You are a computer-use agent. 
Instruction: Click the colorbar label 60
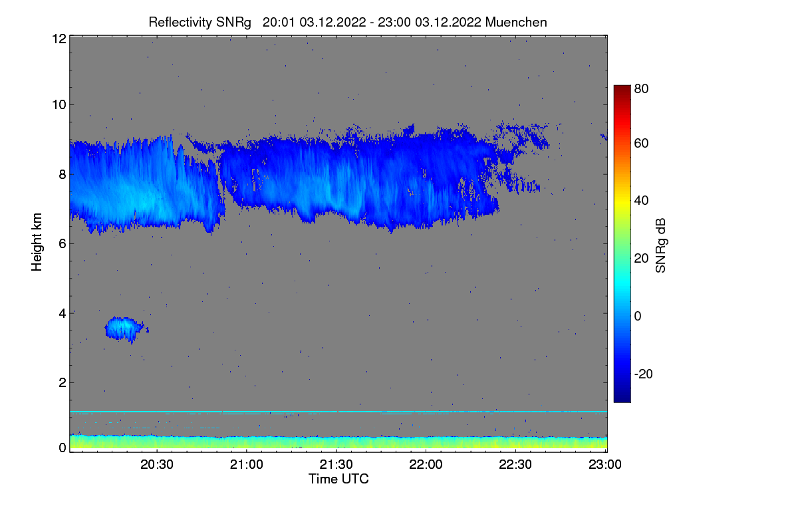click(x=642, y=144)
